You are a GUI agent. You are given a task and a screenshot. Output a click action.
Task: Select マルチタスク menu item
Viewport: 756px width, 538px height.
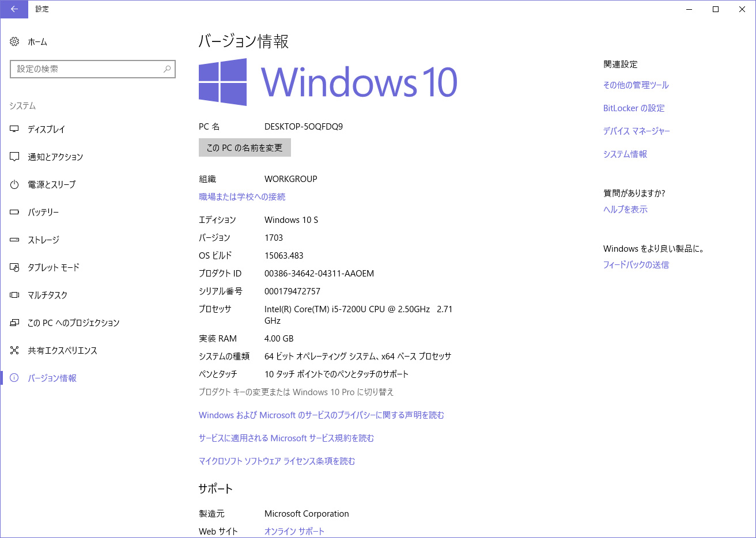pos(48,295)
